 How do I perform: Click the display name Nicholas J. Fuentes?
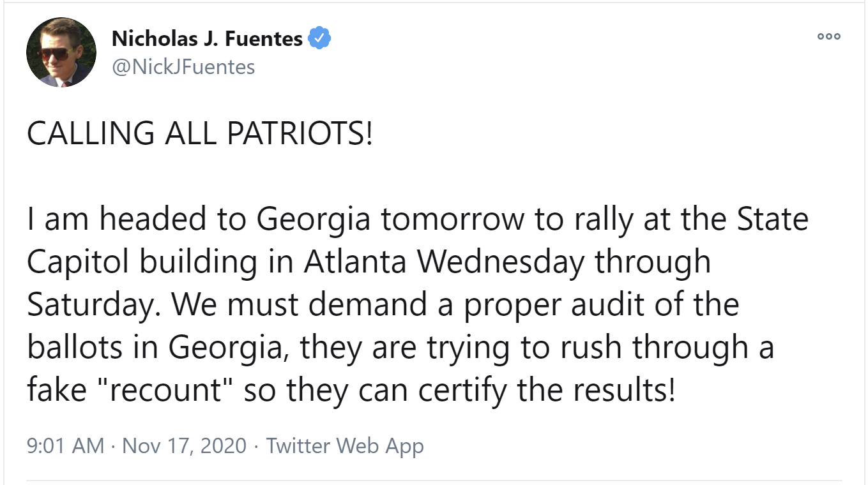(x=207, y=39)
